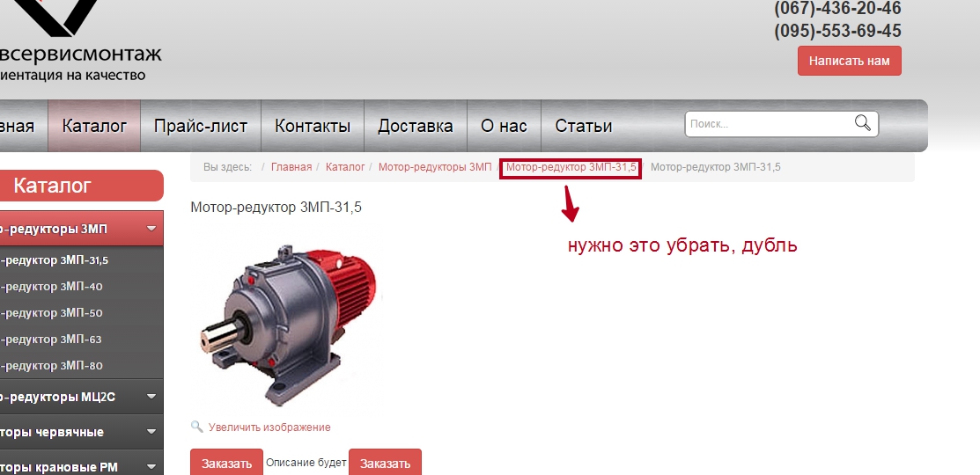The height and width of the screenshot is (475, 980).
Task: Expand the червячные sidebar section arrow
Action: [151, 432]
